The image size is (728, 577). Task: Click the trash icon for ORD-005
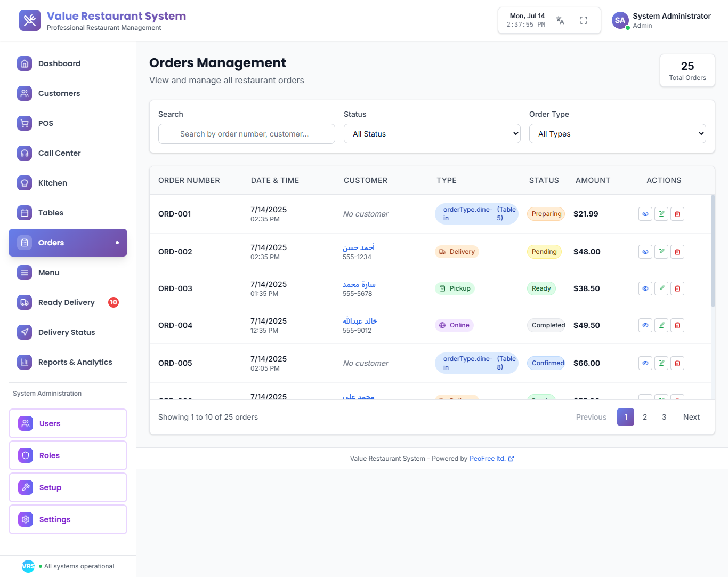click(x=677, y=363)
